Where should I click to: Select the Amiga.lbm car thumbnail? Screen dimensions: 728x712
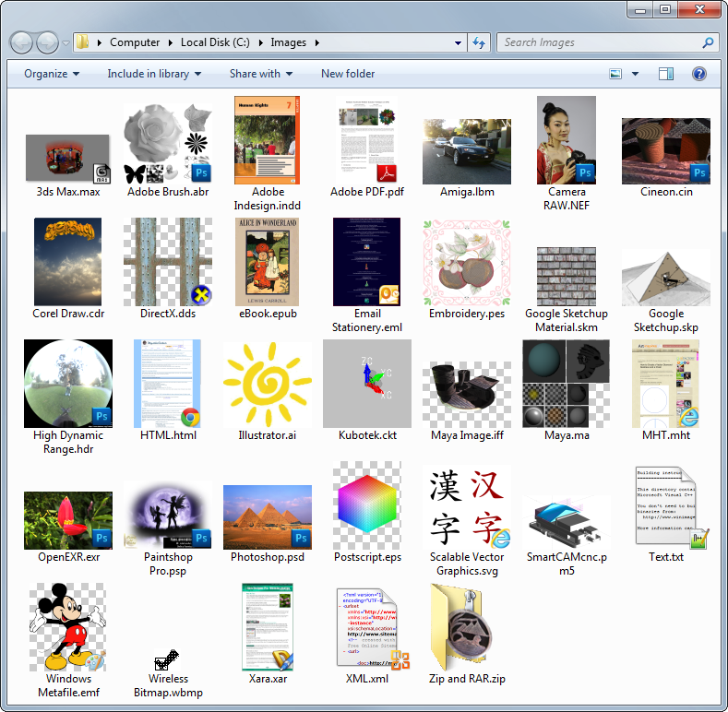pyautogui.click(x=467, y=151)
